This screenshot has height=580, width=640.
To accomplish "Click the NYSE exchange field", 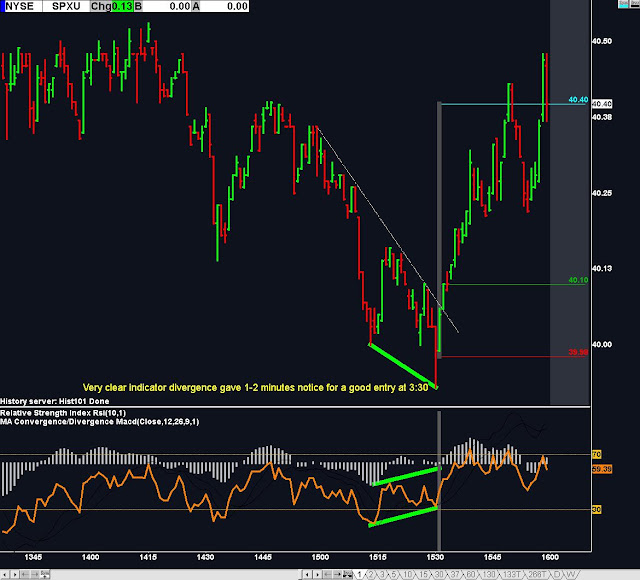I will (22, 6).
